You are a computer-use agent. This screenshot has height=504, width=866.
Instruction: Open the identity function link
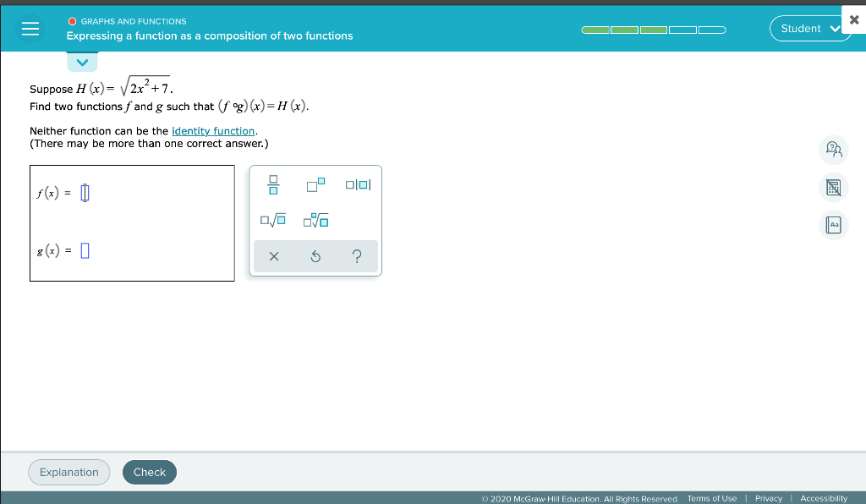coord(212,131)
